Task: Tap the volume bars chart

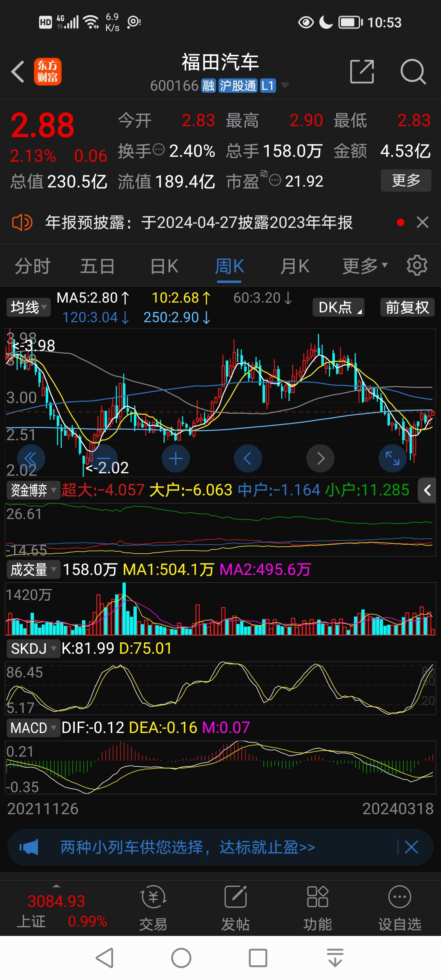Action: [220, 609]
